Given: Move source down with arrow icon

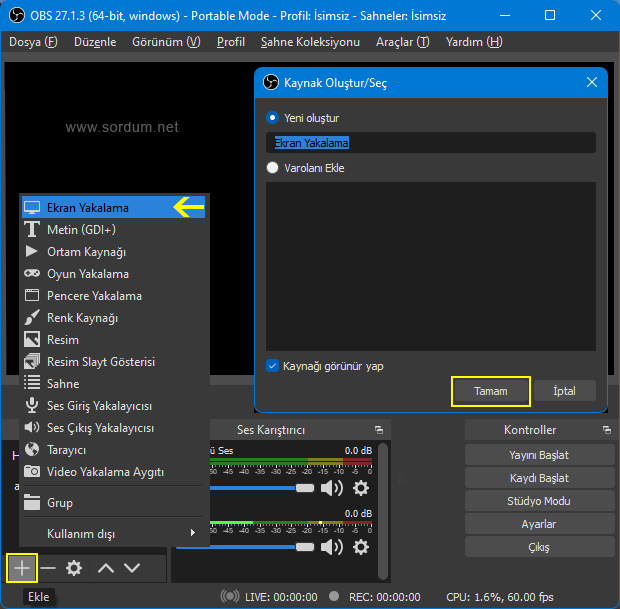Looking at the screenshot, I should click(131, 568).
